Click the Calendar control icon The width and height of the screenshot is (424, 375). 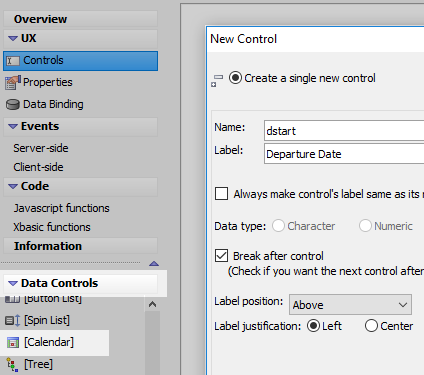[13, 343]
